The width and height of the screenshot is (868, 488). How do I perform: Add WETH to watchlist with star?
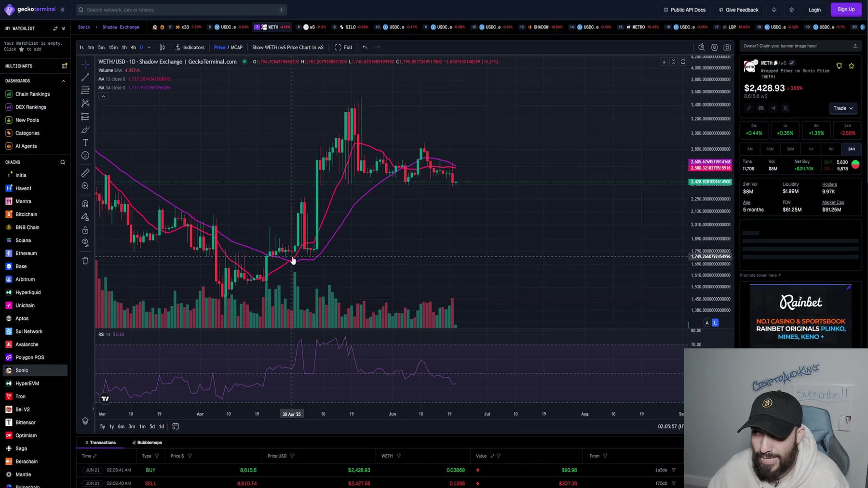pos(852,66)
